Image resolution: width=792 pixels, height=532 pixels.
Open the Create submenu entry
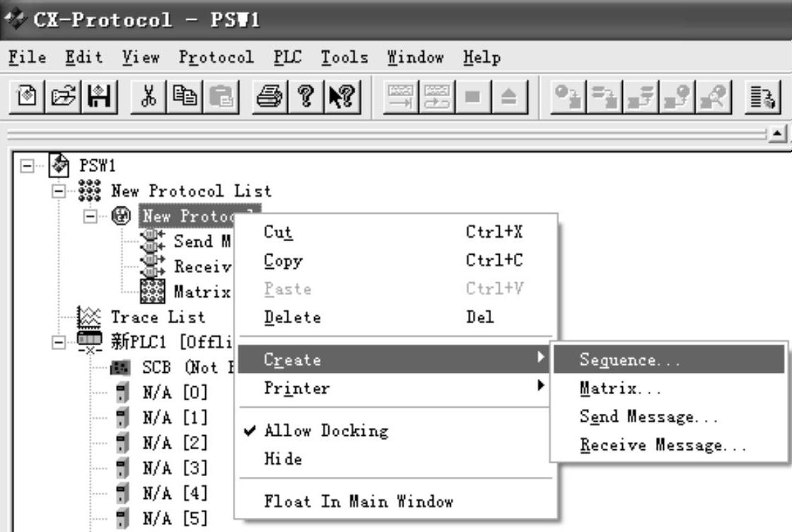tap(396, 359)
